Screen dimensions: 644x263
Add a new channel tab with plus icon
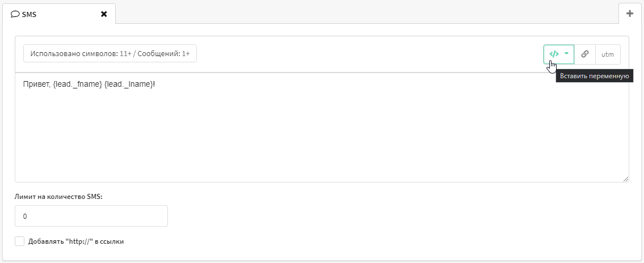630,14
